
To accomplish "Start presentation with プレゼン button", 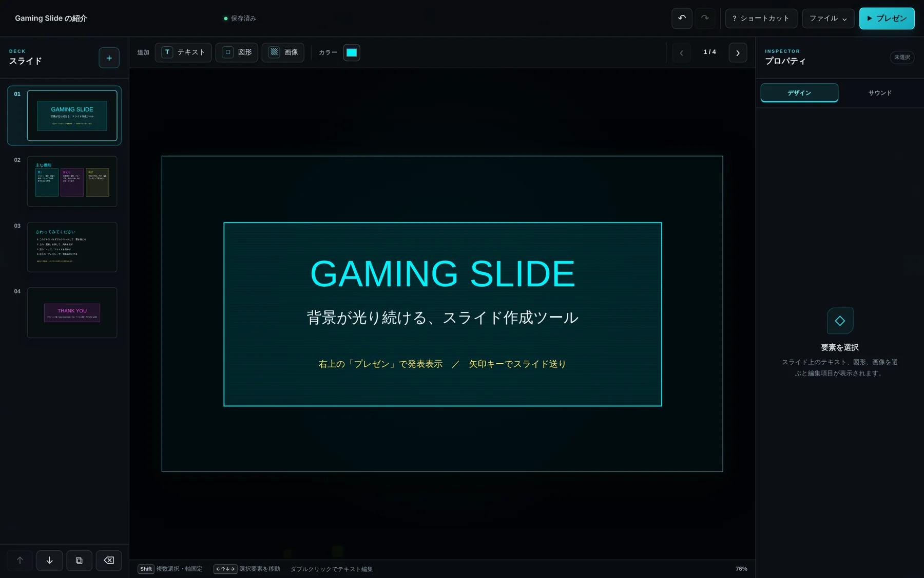I will point(887,18).
